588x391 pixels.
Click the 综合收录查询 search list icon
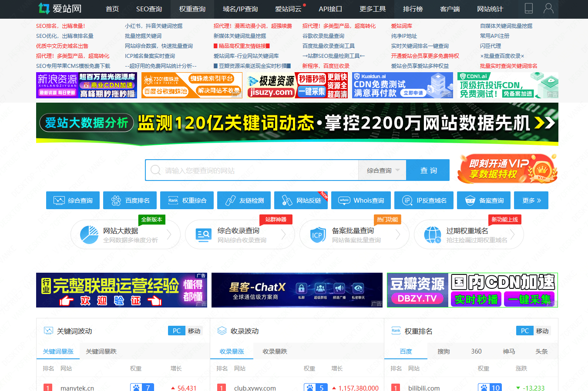203,235
